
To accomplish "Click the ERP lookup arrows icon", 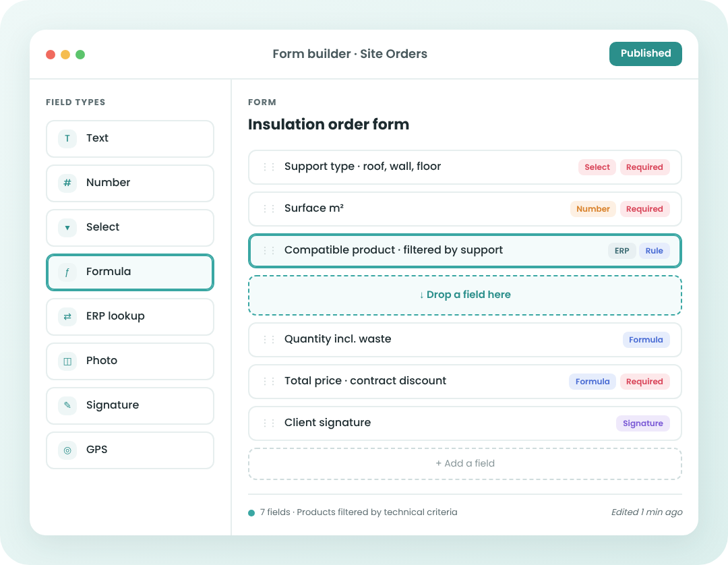I will pyautogui.click(x=67, y=317).
